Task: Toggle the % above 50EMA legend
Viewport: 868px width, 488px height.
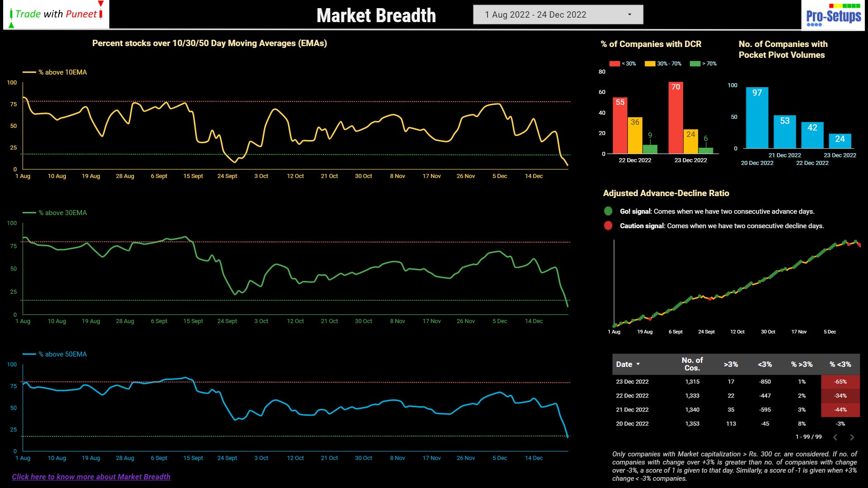Action: point(55,354)
